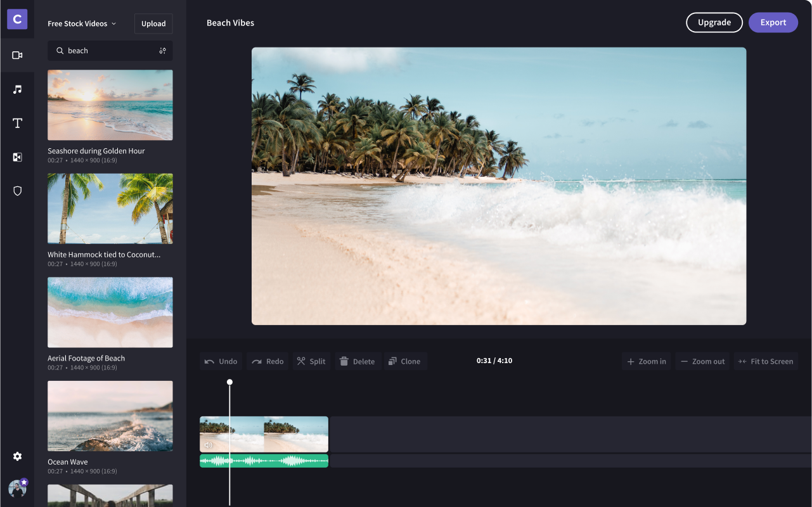This screenshot has height=507, width=812.
Task: Click the Upload button
Action: [x=153, y=23]
